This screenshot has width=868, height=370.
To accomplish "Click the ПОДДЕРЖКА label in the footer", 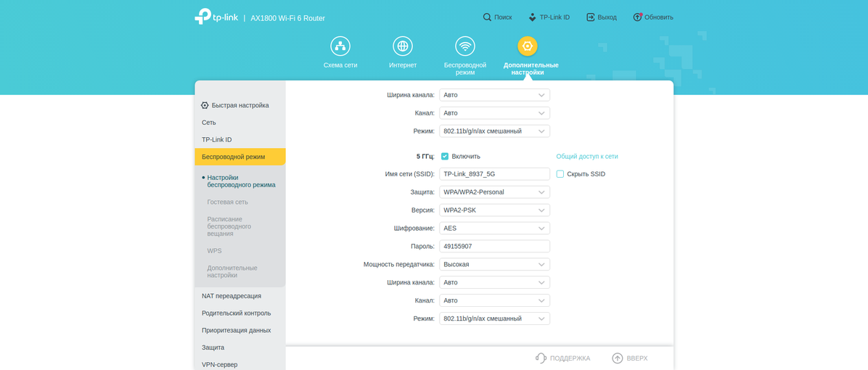I will (570, 358).
